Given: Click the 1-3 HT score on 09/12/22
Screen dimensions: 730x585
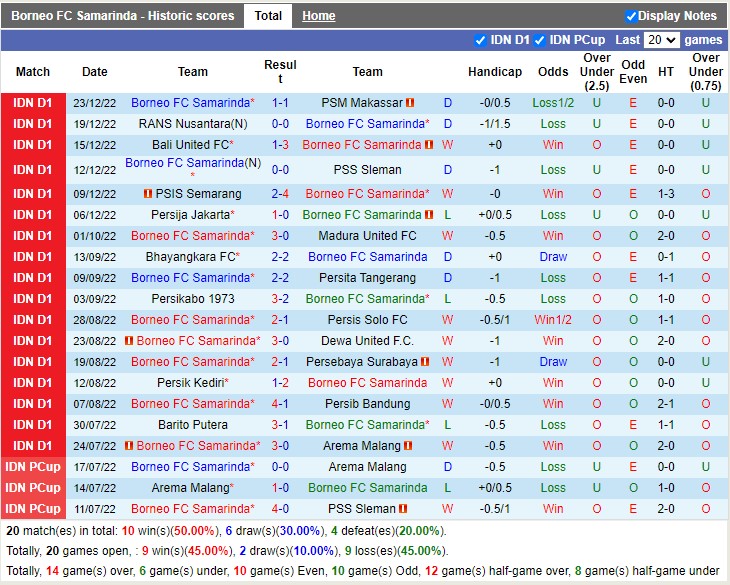Looking at the screenshot, I should [x=666, y=194].
